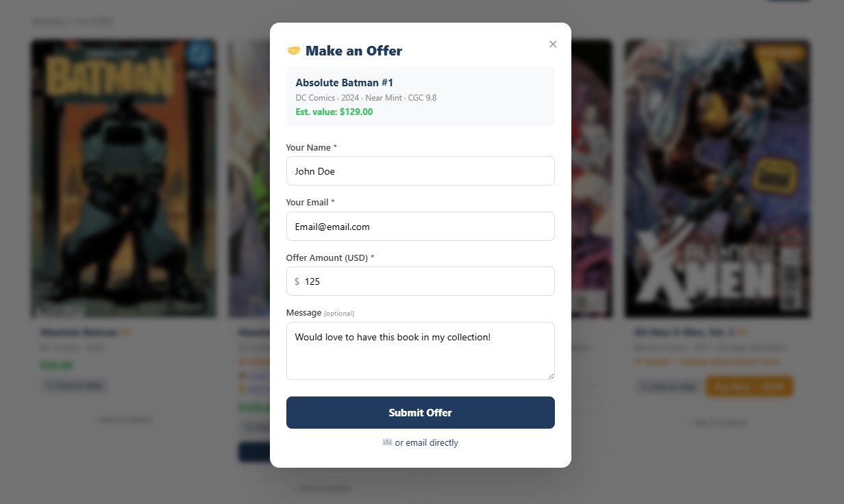Click the optional Message text box
This screenshot has width=844, height=504.
(x=420, y=349)
